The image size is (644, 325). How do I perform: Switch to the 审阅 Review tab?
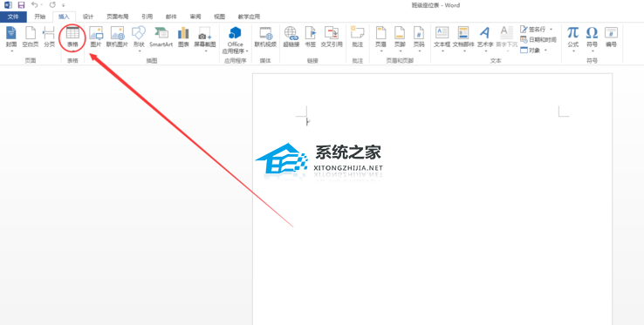195,17
